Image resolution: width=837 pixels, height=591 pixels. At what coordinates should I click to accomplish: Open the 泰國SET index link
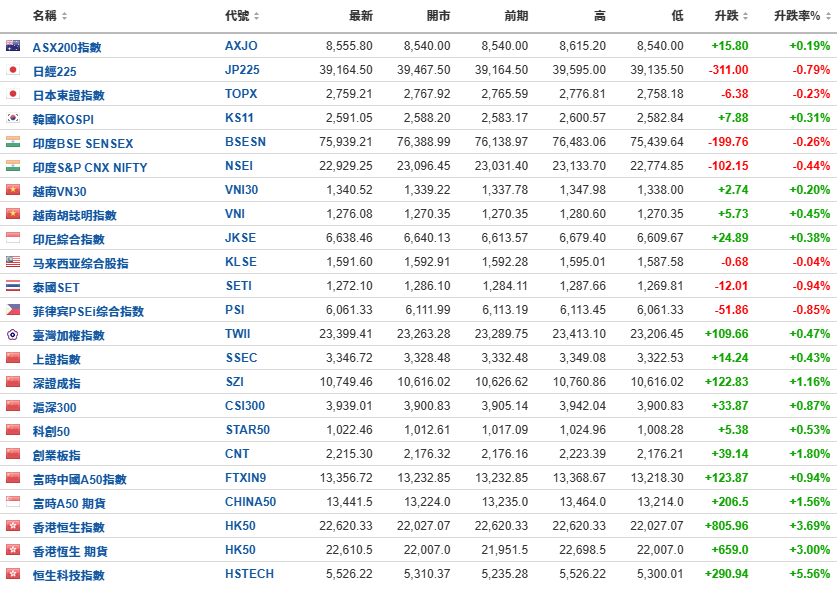click(56, 288)
